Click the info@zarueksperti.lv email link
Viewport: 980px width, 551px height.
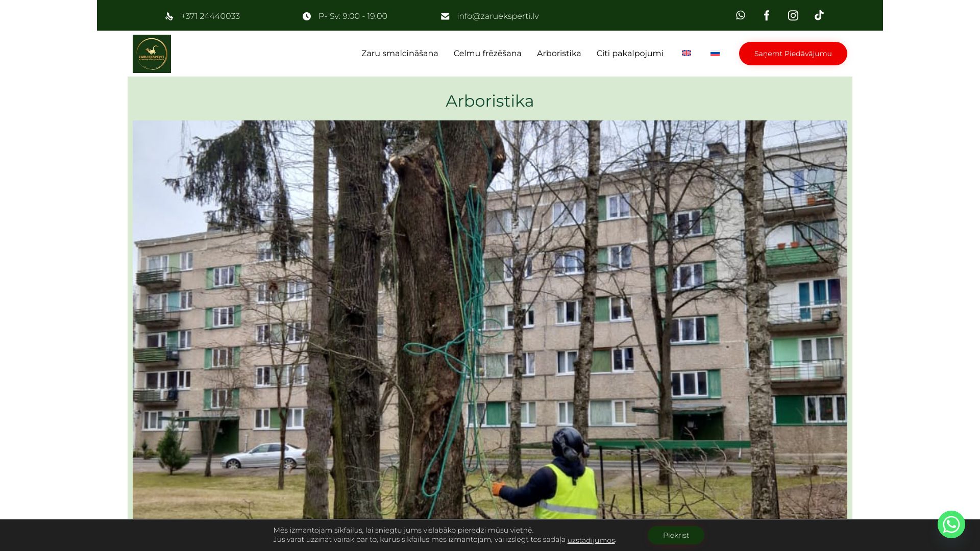pyautogui.click(x=497, y=16)
